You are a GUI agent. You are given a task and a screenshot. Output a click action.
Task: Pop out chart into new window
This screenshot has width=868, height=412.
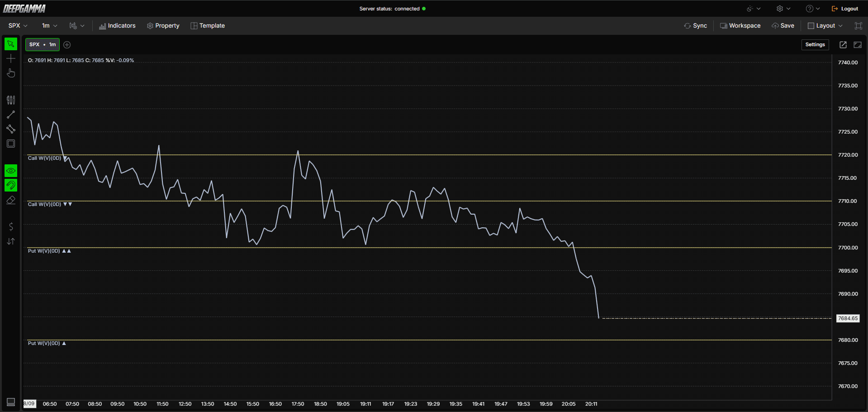point(843,44)
